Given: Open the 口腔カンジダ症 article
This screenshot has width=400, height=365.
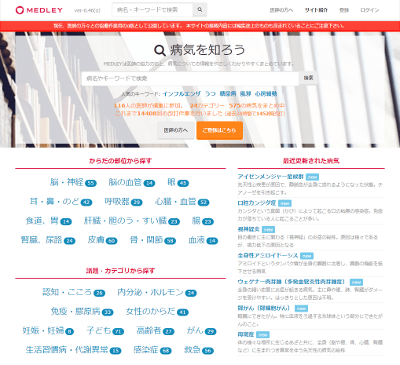Looking at the screenshot, I should click(257, 203).
